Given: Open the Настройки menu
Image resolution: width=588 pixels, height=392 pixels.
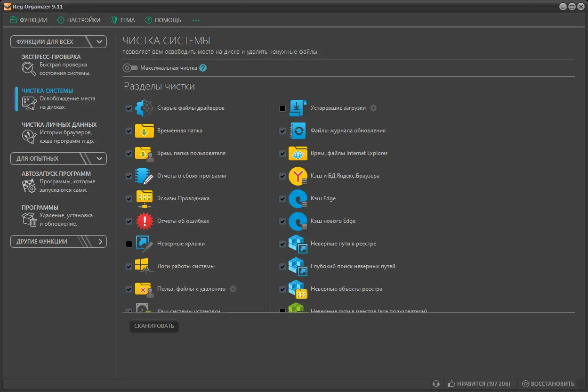Looking at the screenshot, I should point(79,20).
